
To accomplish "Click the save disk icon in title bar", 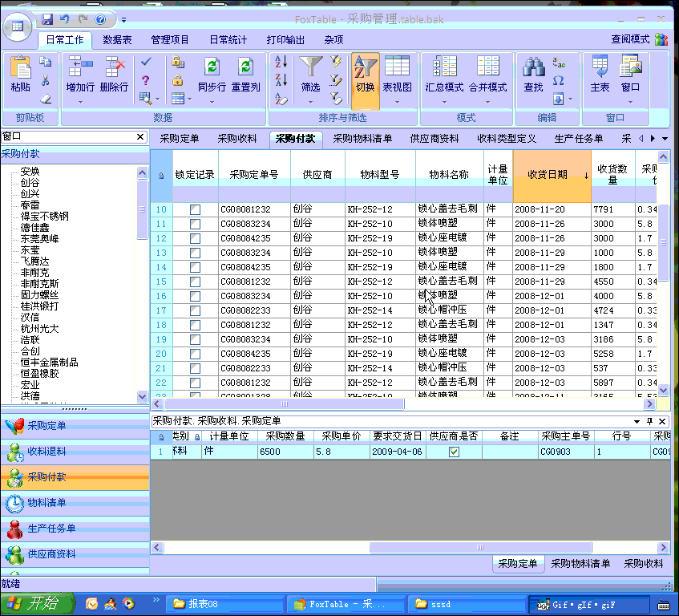I will tap(47, 18).
